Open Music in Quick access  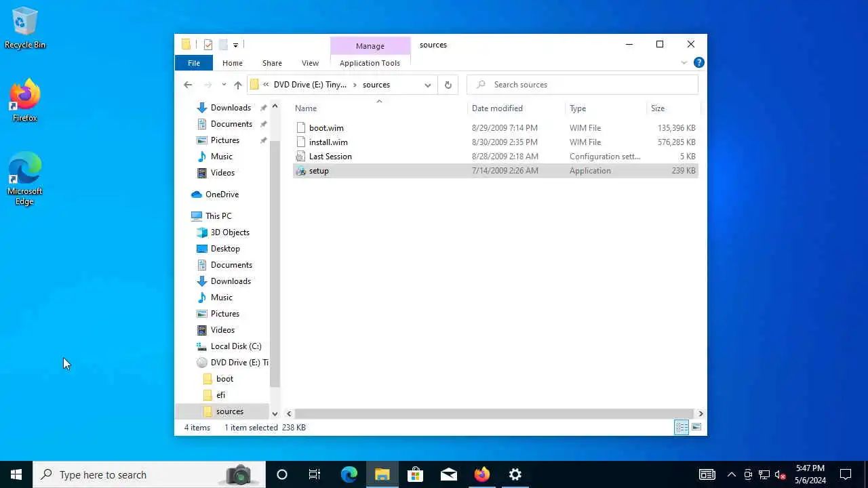[x=222, y=157]
